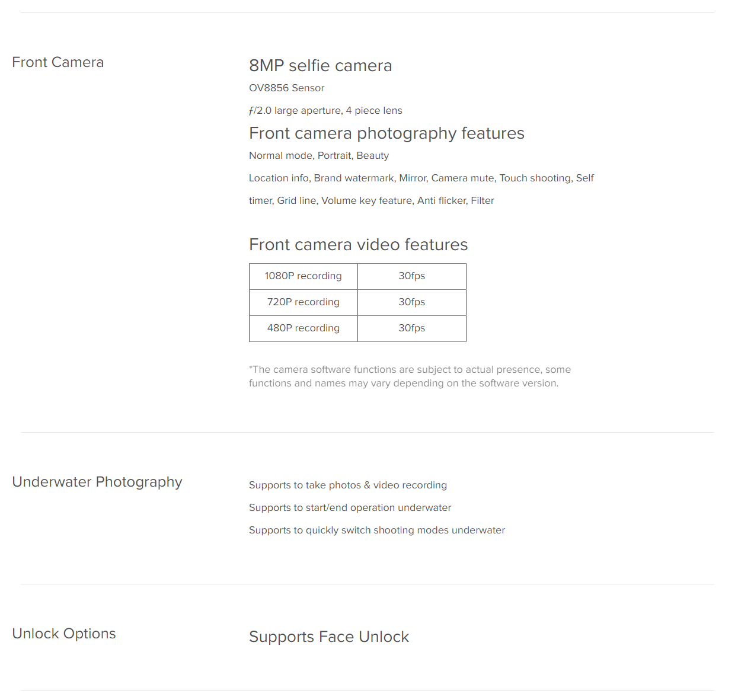
Task: Select the 8MP selfie camera title
Action: point(321,66)
